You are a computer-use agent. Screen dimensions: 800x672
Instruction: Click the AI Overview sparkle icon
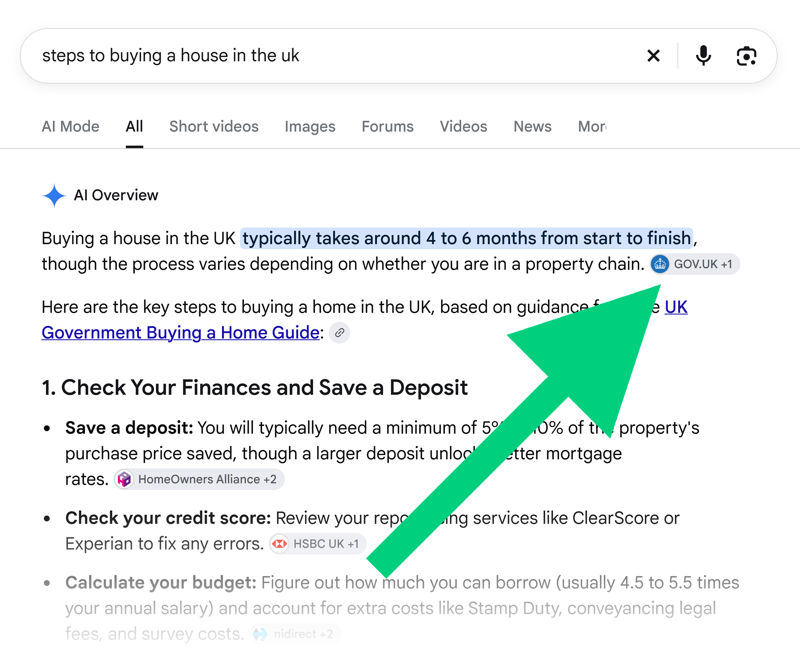[x=54, y=195]
